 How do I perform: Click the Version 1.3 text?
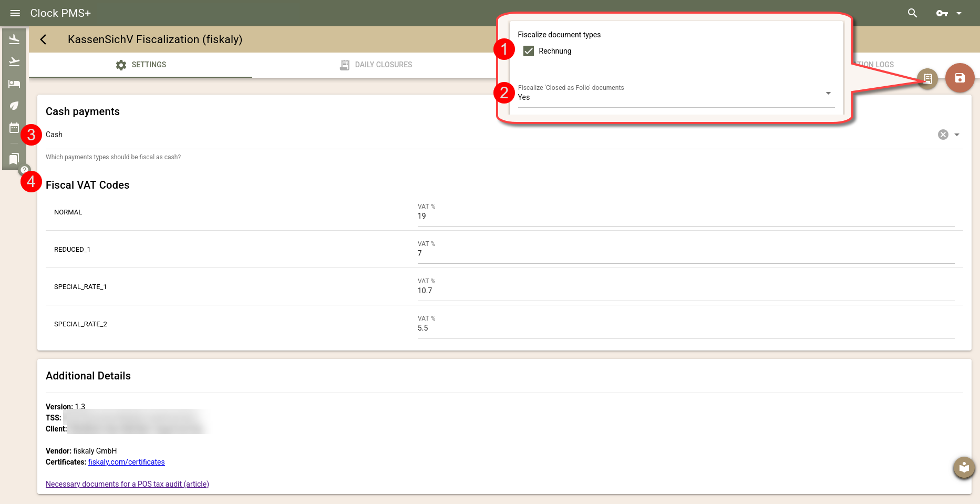[x=65, y=407]
